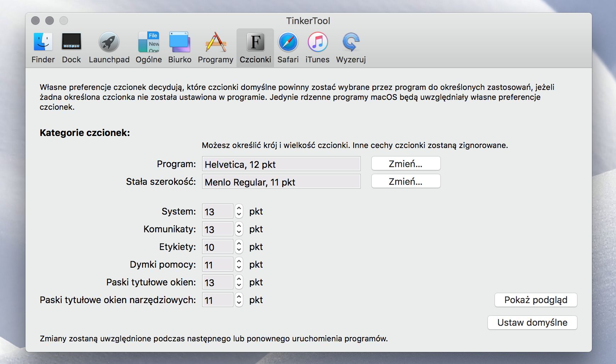Focus the Komunikaty font size field
The image size is (616, 364).
[x=217, y=229]
